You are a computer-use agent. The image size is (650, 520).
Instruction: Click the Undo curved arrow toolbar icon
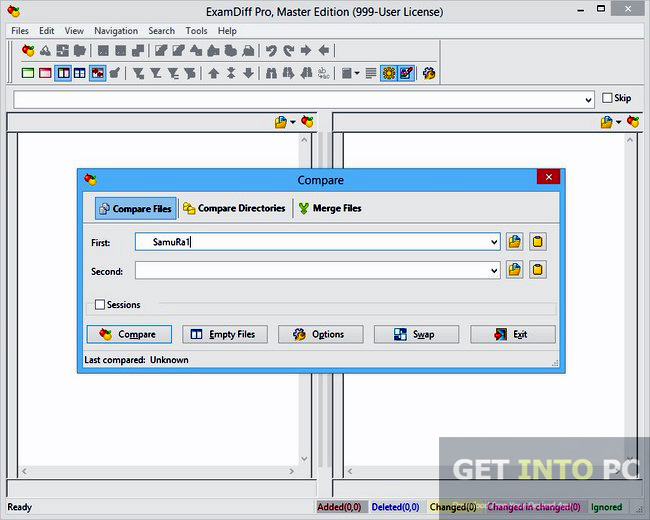coord(271,51)
